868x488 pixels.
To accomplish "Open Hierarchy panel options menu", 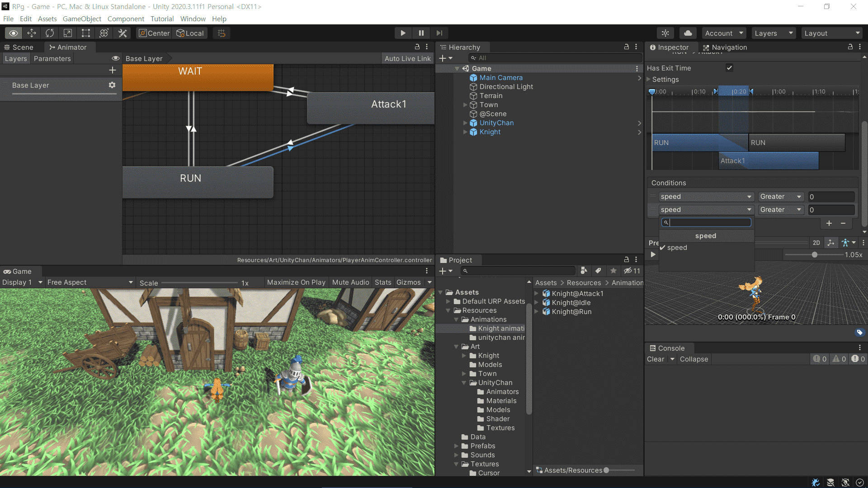I will coord(636,47).
